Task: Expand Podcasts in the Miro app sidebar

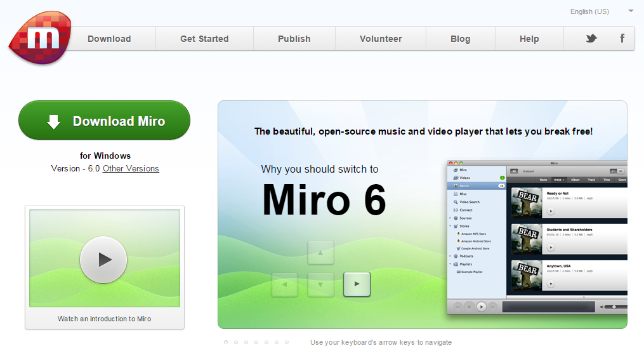Action: 450,256
